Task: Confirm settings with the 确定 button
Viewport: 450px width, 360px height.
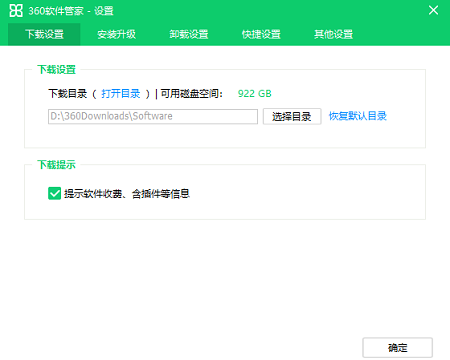Action: click(398, 348)
